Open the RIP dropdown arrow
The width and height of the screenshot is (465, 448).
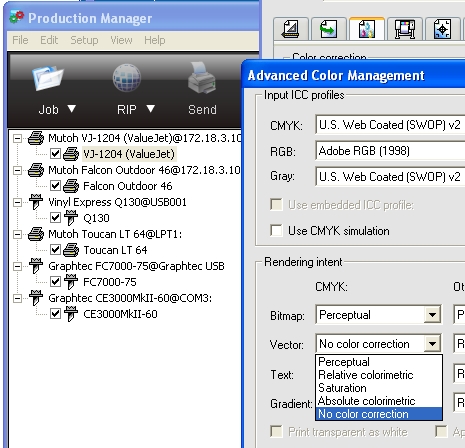(x=151, y=109)
